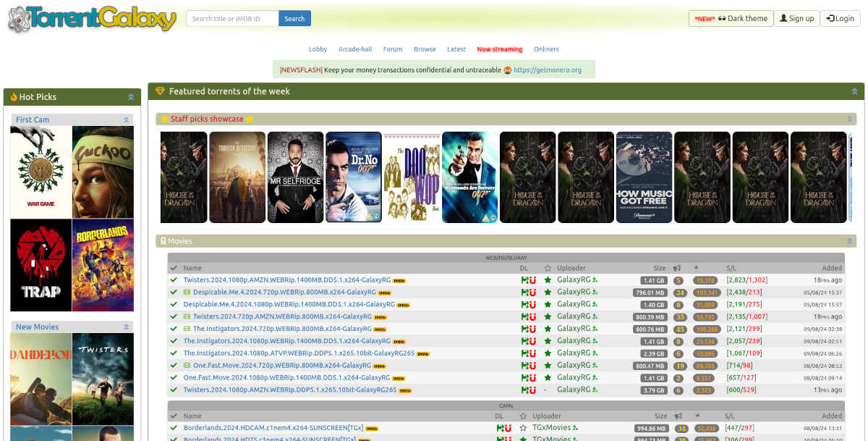Open the Lobby page
This screenshot has height=441, width=868.
318,49
